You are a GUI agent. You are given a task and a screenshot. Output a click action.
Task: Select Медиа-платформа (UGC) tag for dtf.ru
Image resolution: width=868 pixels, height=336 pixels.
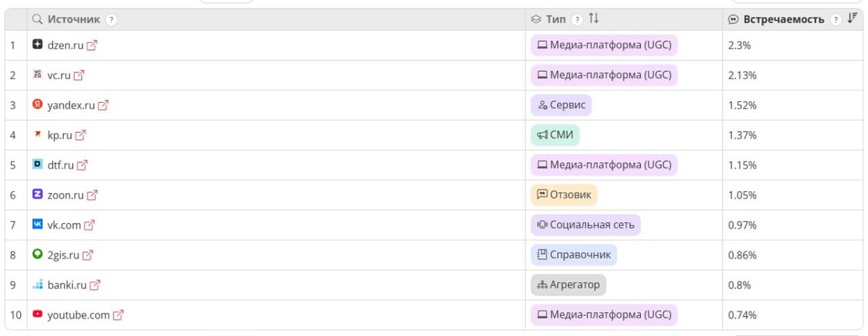point(604,165)
